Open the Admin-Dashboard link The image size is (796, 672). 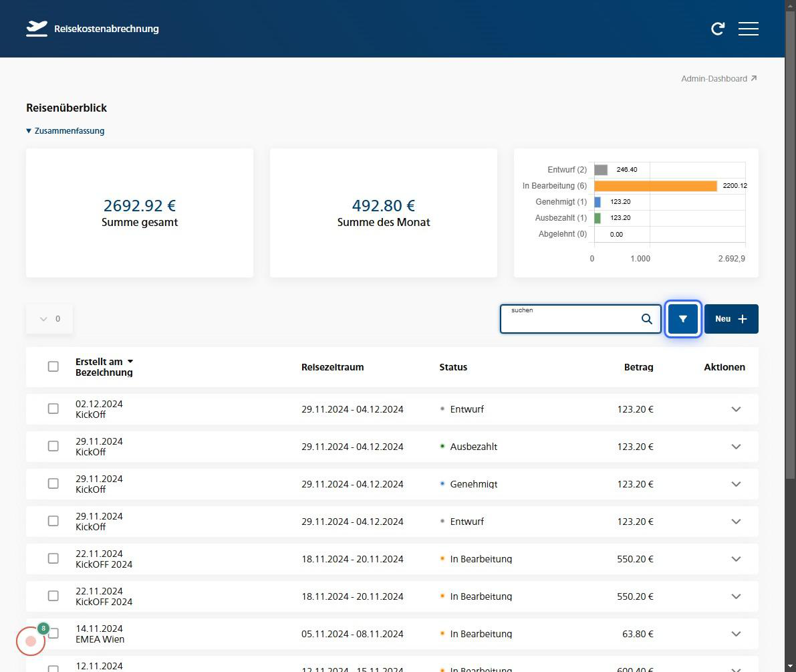click(714, 78)
